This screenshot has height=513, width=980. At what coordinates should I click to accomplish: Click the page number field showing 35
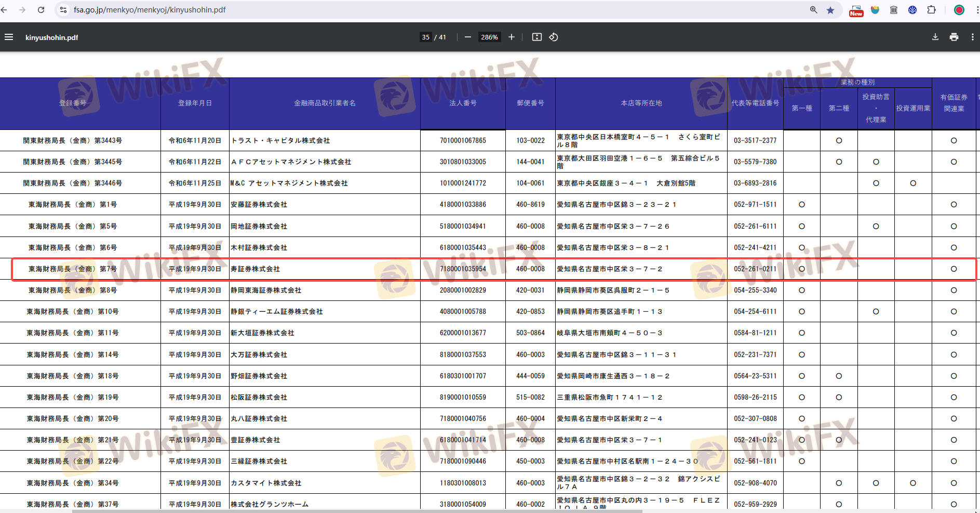[x=425, y=37]
